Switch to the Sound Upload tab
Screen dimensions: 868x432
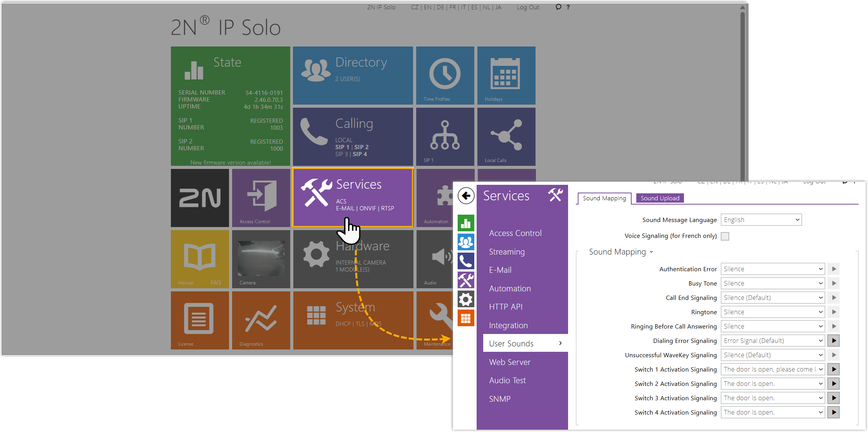660,198
